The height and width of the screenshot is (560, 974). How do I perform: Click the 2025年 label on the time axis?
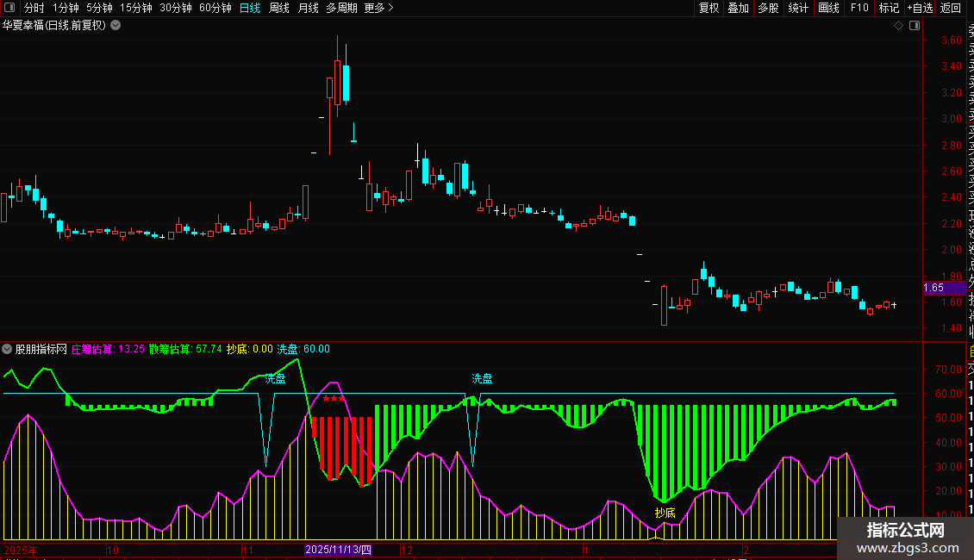(x=21, y=550)
